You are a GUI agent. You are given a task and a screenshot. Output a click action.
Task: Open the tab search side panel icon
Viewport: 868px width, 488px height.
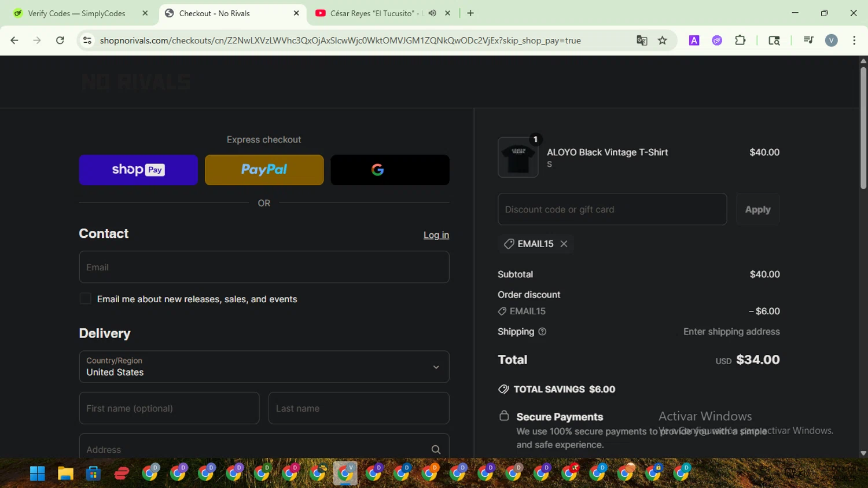[774, 41]
